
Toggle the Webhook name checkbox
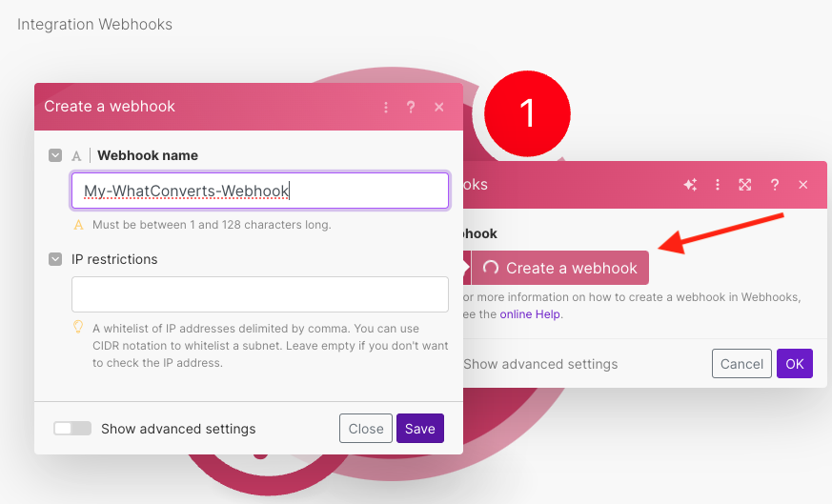click(x=55, y=155)
